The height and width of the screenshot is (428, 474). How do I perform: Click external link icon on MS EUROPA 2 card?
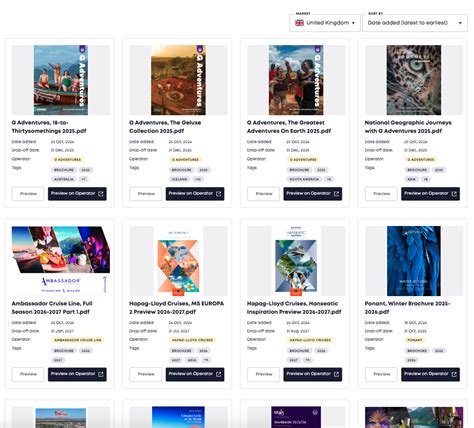[219, 374]
